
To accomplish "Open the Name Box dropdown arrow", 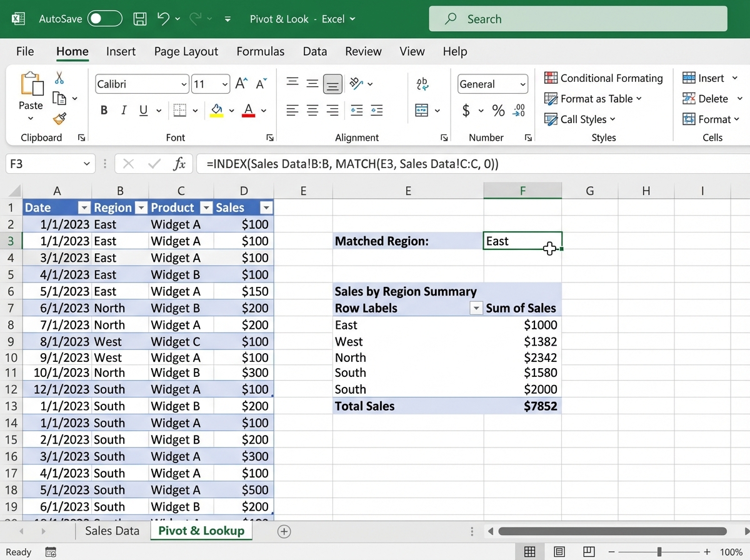I will [x=87, y=164].
